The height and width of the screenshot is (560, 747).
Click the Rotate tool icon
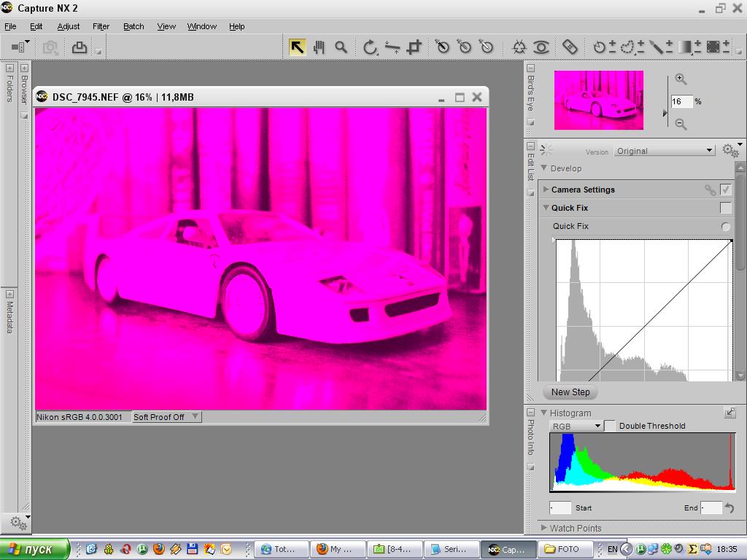(370, 47)
